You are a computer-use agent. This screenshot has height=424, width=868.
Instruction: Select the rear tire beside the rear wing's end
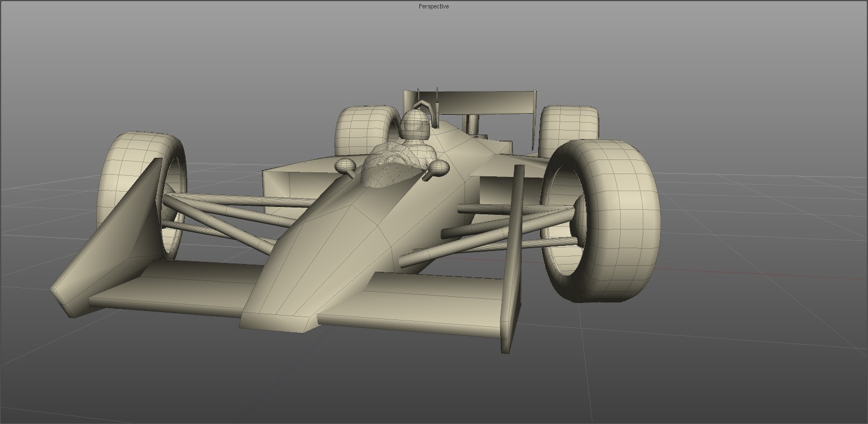569,127
